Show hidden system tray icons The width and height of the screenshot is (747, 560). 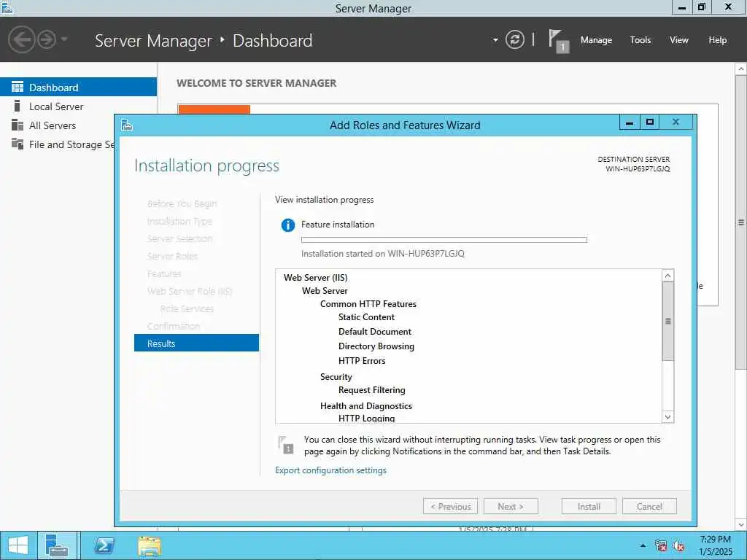click(x=643, y=545)
